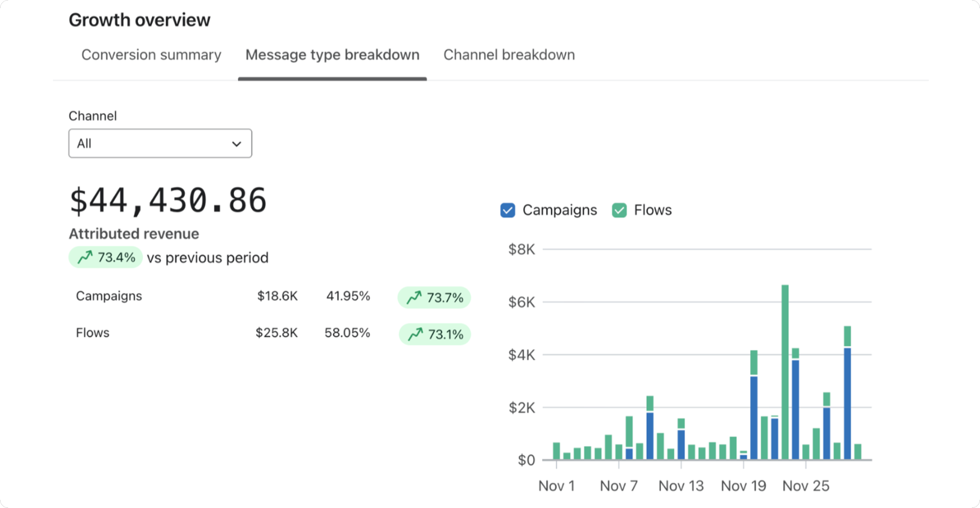Click the Flows row label in table
Screen dimensions: 980x508
tap(92, 333)
